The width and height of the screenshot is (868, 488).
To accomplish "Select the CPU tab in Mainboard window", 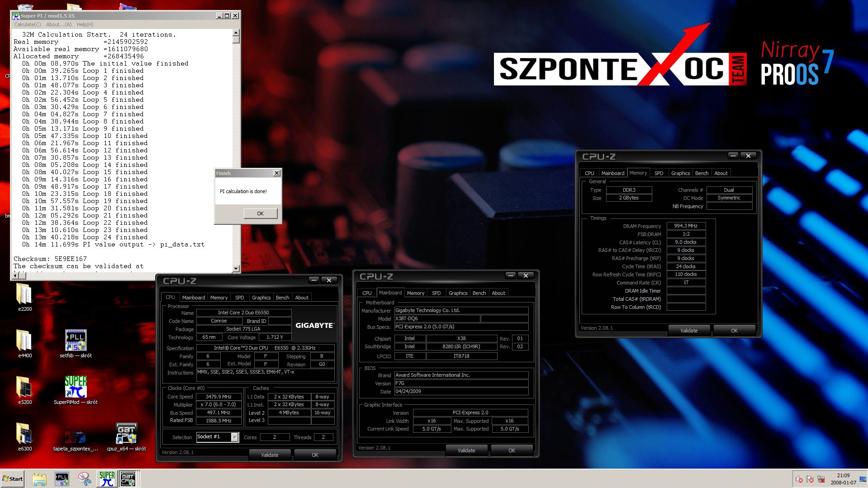I will pos(367,293).
